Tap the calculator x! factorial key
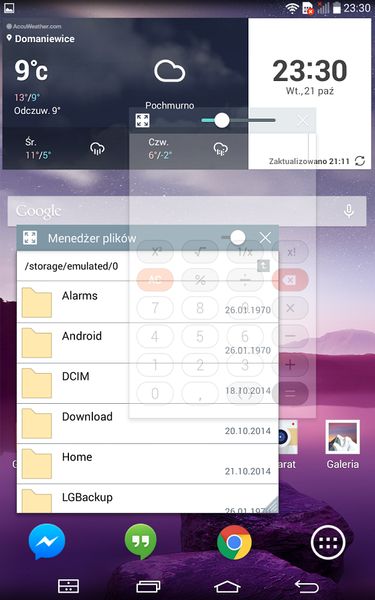The width and height of the screenshot is (375, 600). point(291,252)
